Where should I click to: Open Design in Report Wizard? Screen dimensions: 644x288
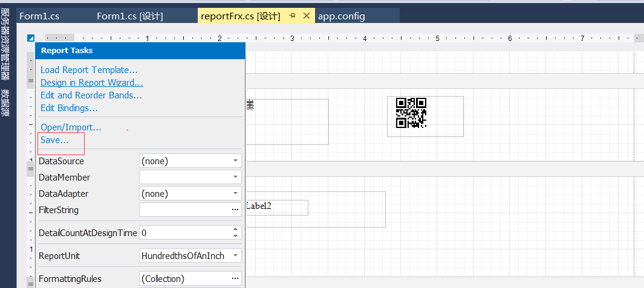(91, 83)
